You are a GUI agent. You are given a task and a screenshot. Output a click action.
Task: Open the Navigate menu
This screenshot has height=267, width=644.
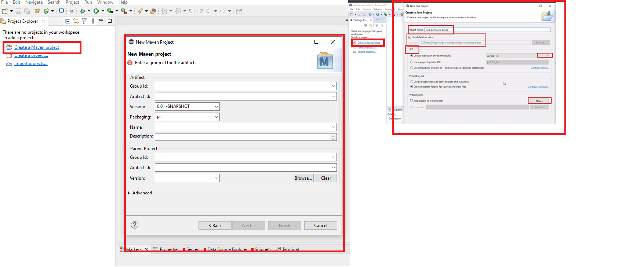pyautogui.click(x=34, y=2)
